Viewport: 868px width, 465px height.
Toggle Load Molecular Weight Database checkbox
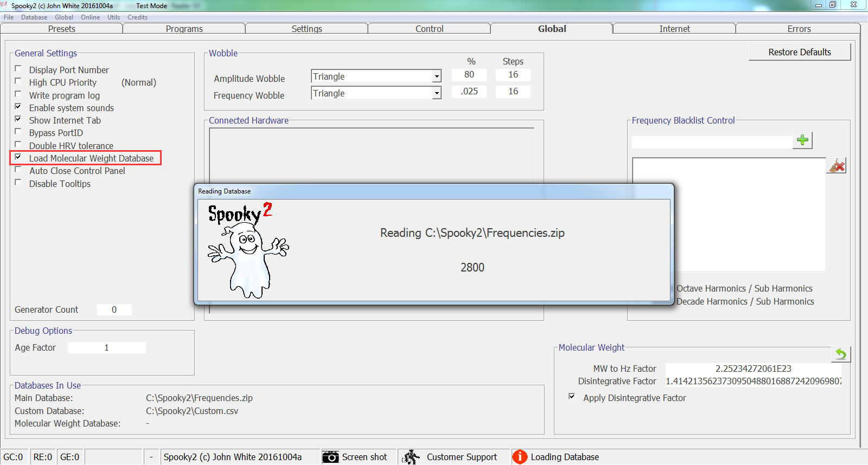(18, 157)
